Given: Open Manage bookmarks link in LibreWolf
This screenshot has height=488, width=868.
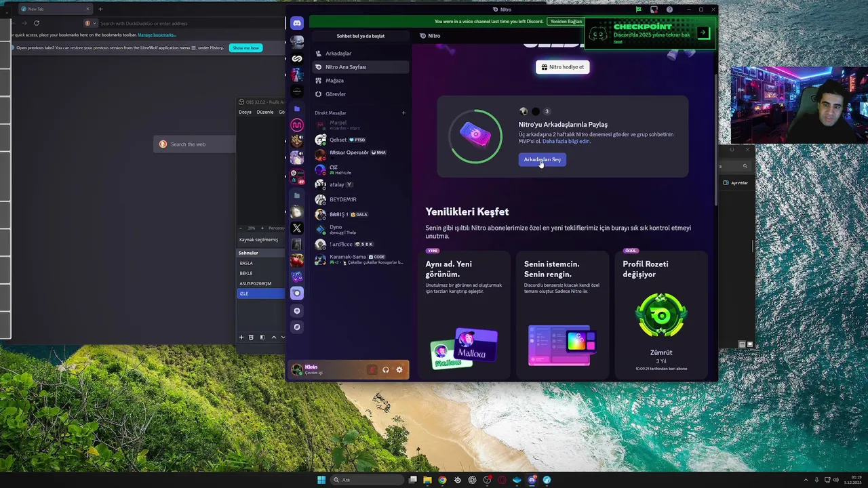Looking at the screenshot, I should [157, 35].
